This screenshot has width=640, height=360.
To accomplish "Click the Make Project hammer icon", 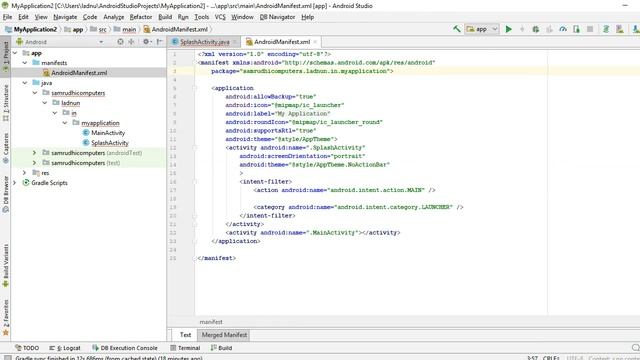I will (457, 29).
